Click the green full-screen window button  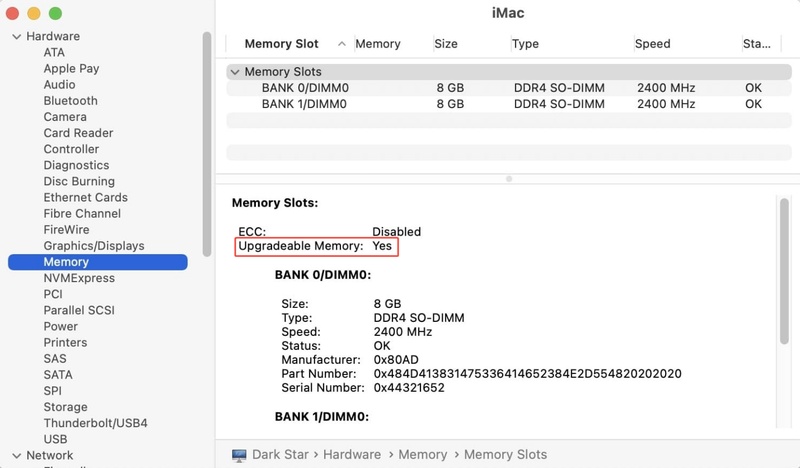[x=56, y=14]
